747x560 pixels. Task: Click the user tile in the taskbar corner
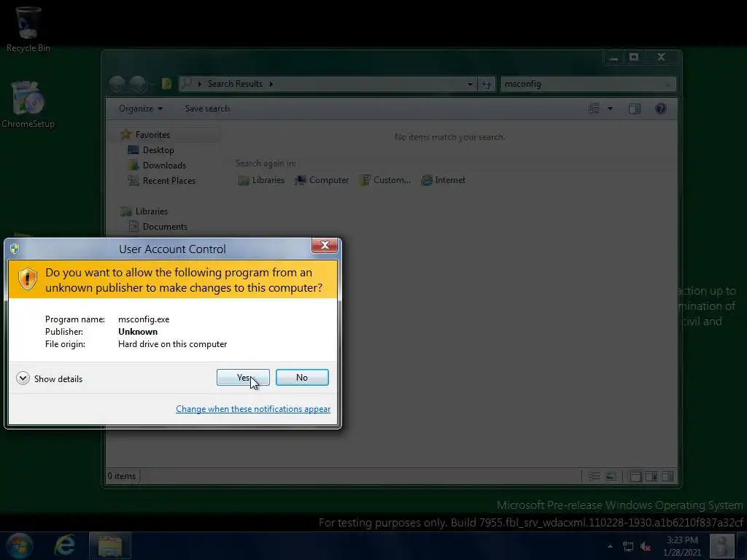point(722,546)
